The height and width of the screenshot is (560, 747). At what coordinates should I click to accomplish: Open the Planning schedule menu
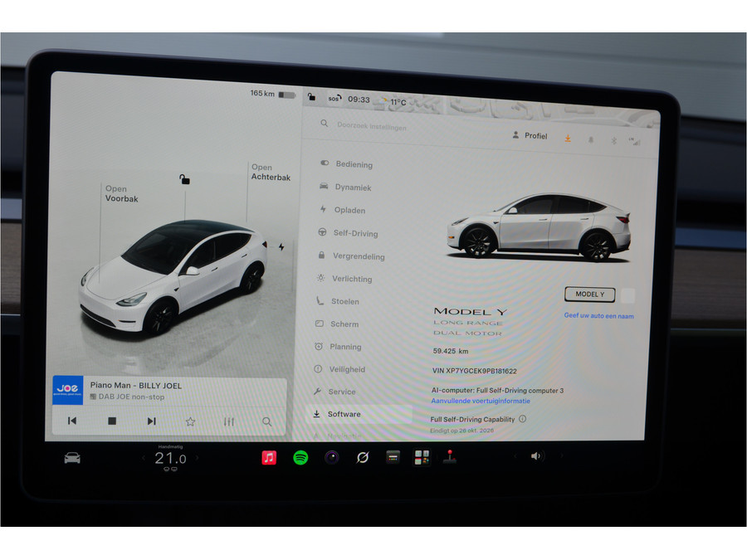338,347
